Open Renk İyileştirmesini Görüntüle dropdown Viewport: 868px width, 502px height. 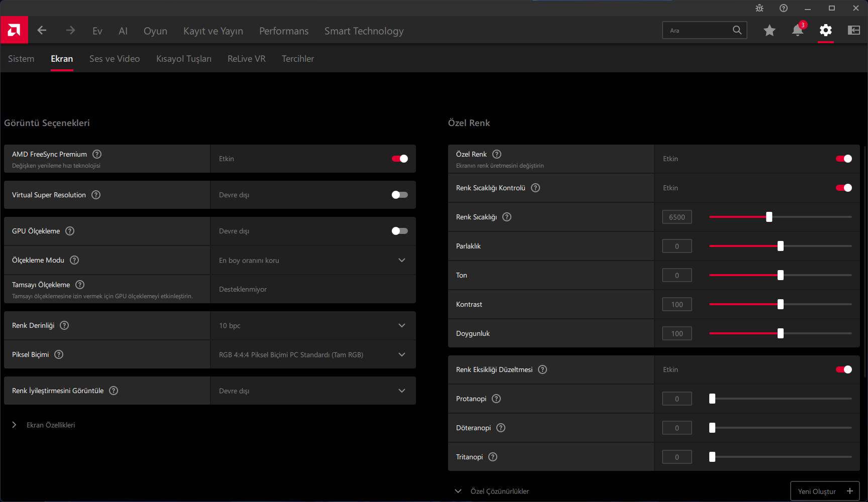point(313,391)
